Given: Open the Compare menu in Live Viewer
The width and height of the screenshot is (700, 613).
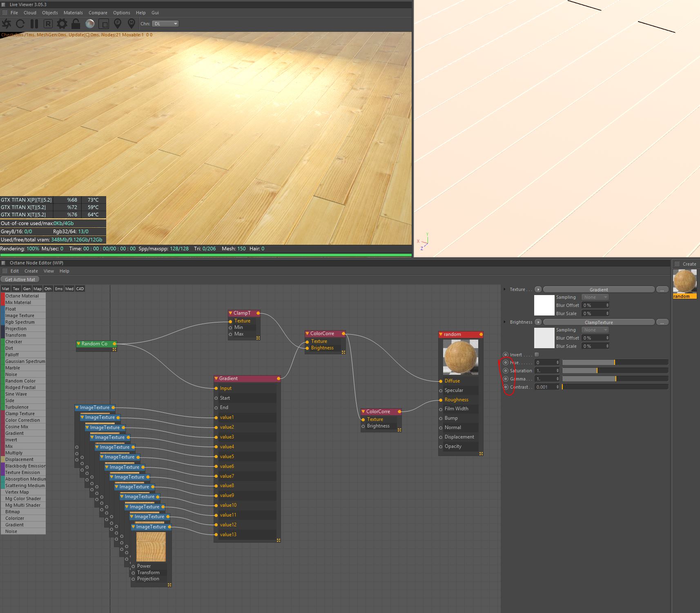Looking at the screenshot, I should point(98,13).
